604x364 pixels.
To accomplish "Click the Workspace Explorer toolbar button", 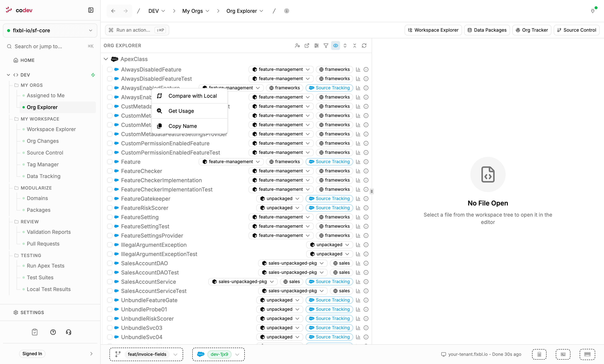I will click(x=433, y=30).
